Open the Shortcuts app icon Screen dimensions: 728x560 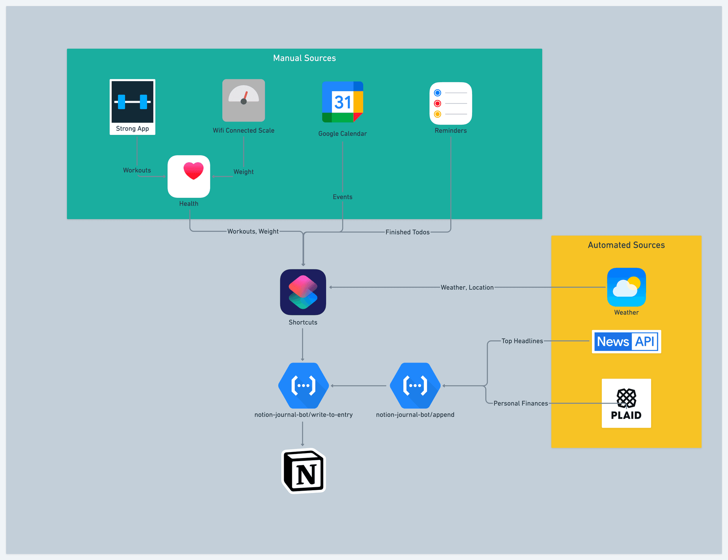(x=303, y=292)
